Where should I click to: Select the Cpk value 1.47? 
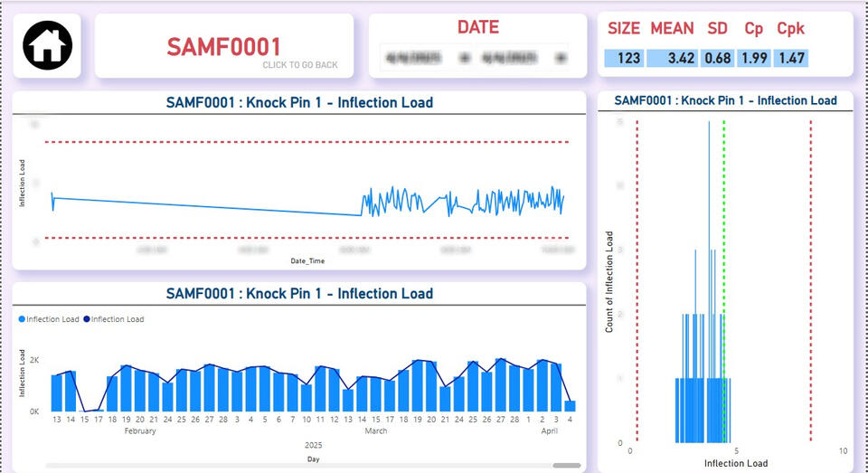pyautogui.click(x=790, y=58)
